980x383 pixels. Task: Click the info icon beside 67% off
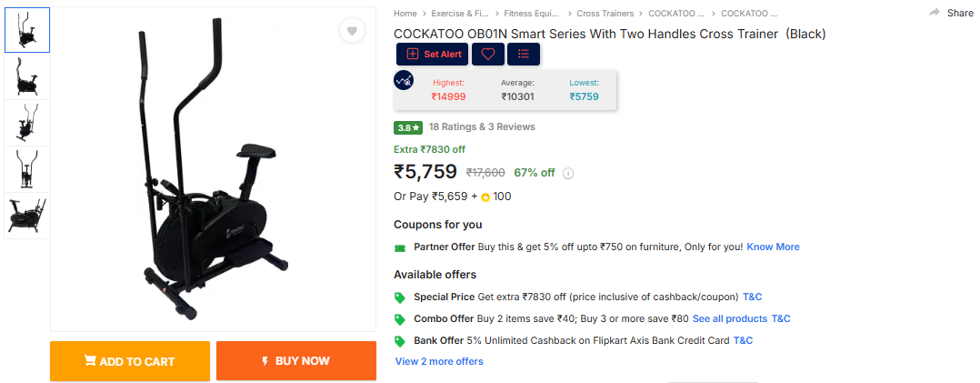568,173
